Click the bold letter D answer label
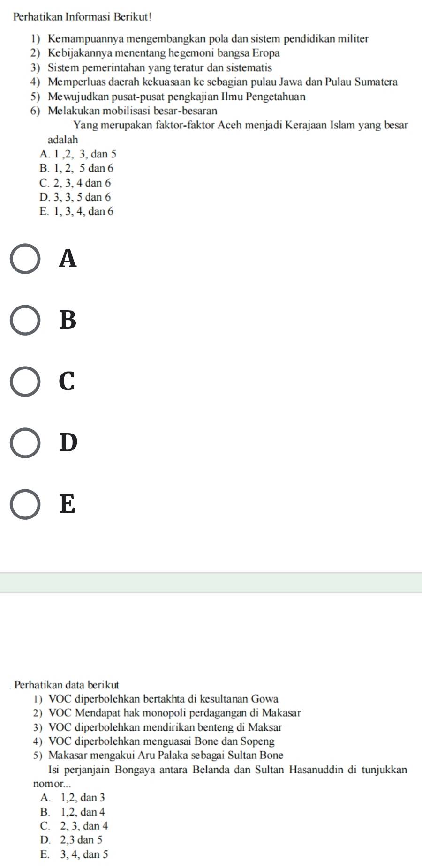The width and height of the screenshot is (422, 868). coord(68,443)
